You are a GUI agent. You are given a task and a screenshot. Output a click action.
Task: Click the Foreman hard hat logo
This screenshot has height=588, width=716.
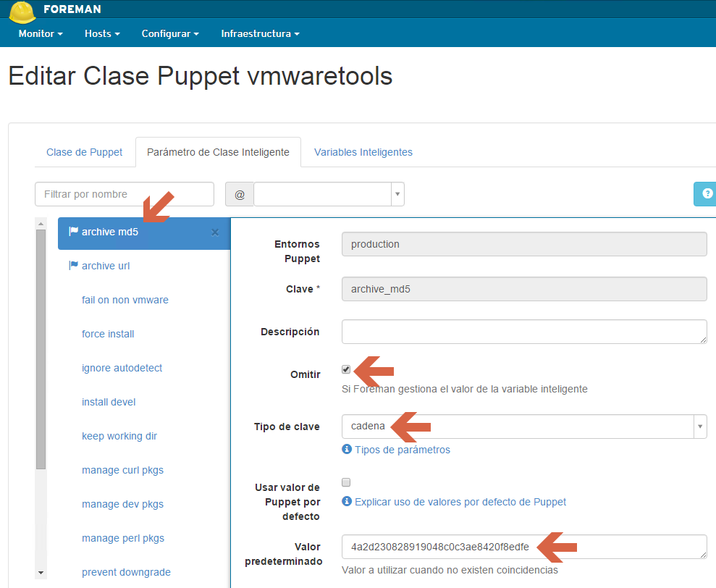tap(22, 12)
